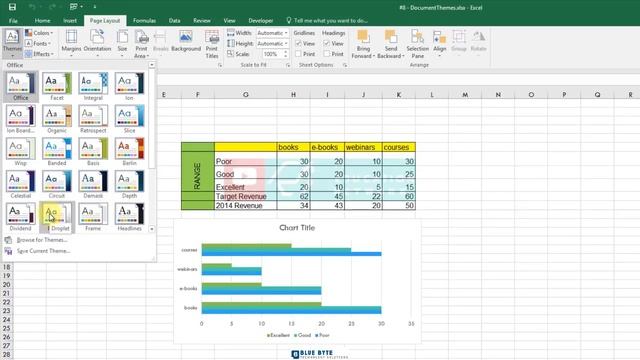
Task: Switch to the View tab
Action: (x=229, y=20)
